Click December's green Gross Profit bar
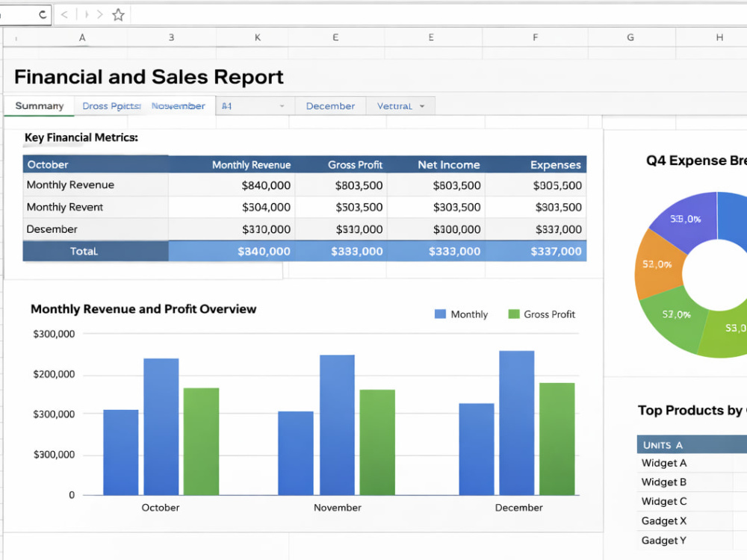Screen dimensions: 747x560 click(557, 438)
